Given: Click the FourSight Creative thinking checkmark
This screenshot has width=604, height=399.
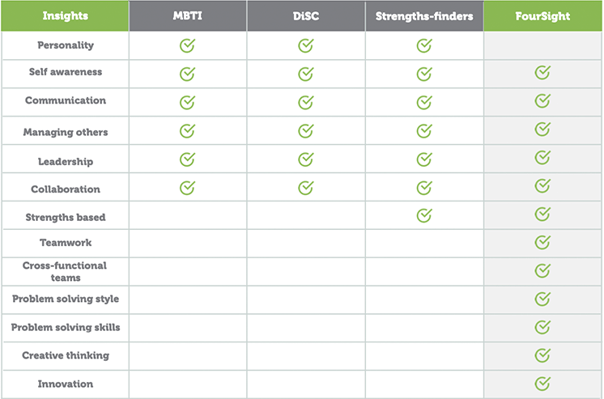Looking at the screenshot, I should point(542,355).
